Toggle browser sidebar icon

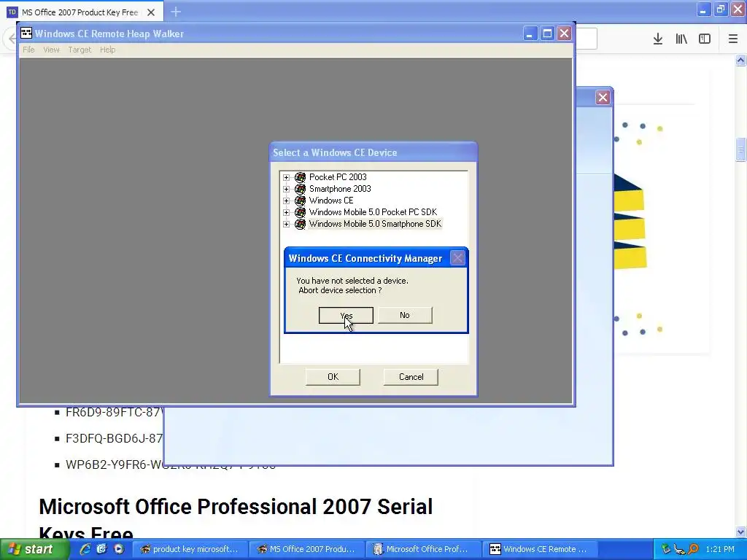click(705, 39)
